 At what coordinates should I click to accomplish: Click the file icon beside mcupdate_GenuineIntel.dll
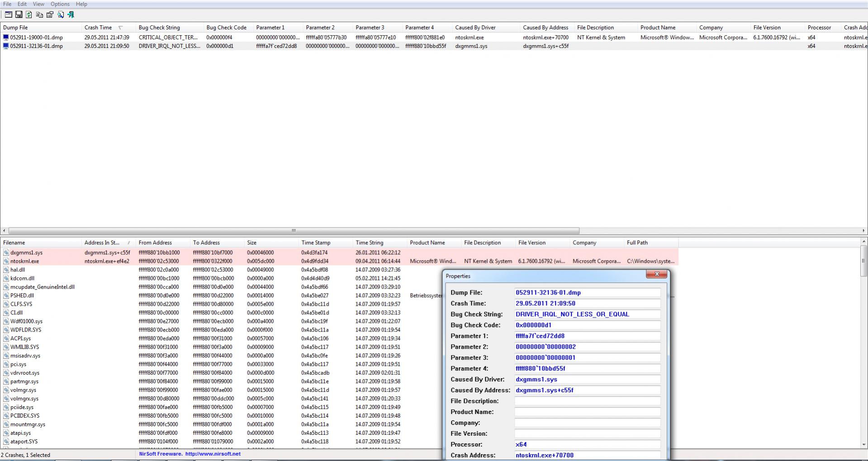point(6,287)
